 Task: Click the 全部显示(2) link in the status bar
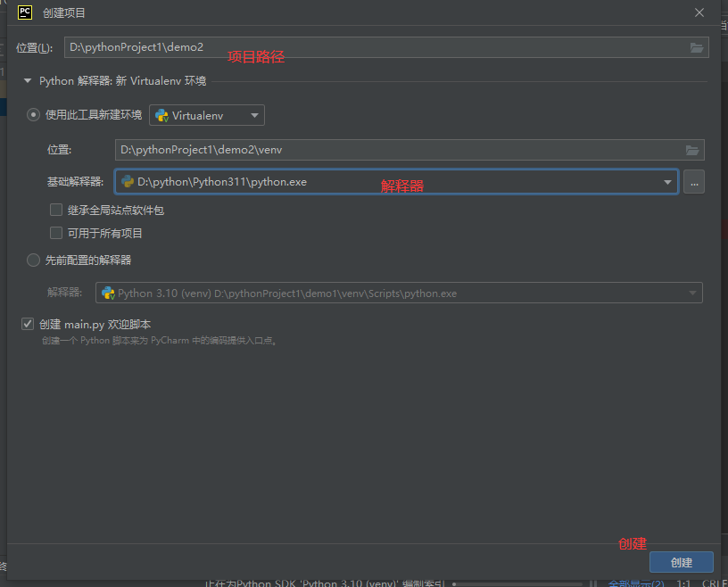[x=635, y=583]
